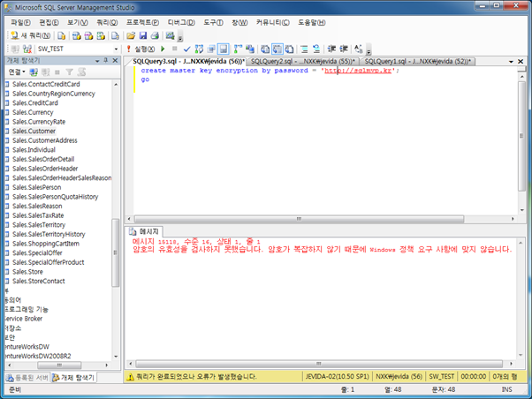This screenshot has height=399, width=532.
Task: Open the 도구(T) menu
Action: tap(213, 22)
